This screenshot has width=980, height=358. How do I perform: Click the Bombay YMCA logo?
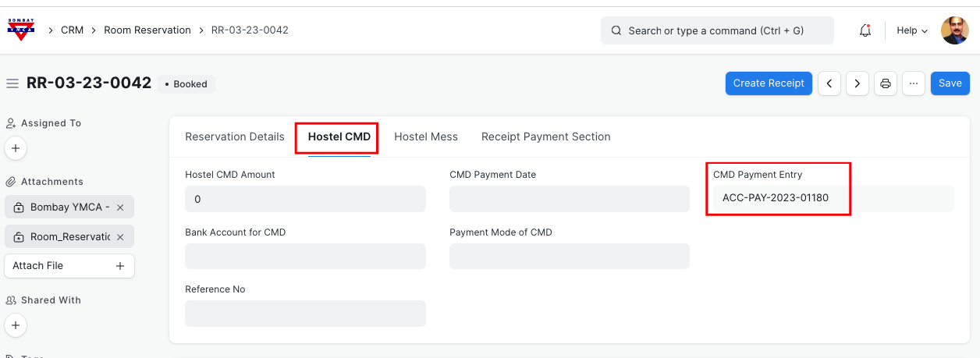click(x=21, y=30)
